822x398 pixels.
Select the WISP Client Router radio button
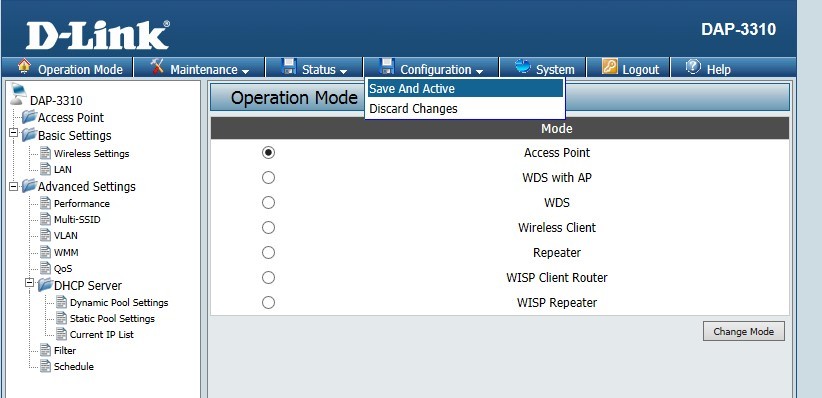[x=268, y=277]
